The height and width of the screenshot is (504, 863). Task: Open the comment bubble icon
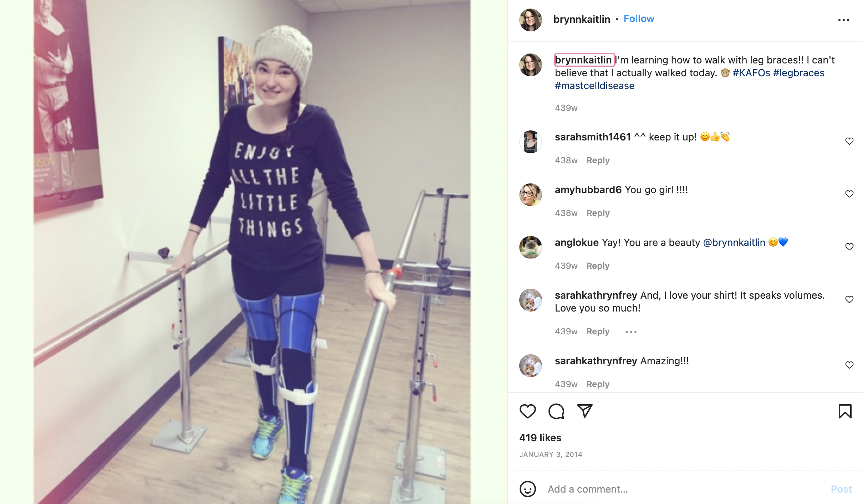point(556,411)
